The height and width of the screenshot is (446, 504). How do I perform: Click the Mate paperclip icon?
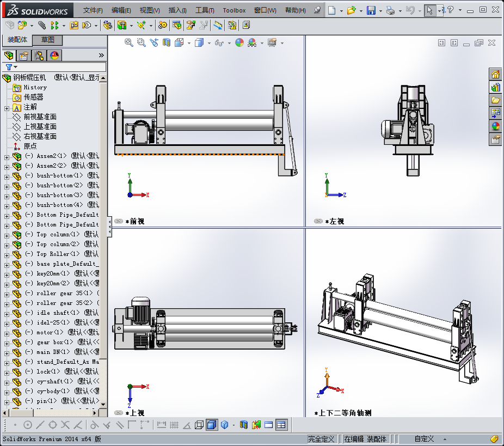coord(42,25)
